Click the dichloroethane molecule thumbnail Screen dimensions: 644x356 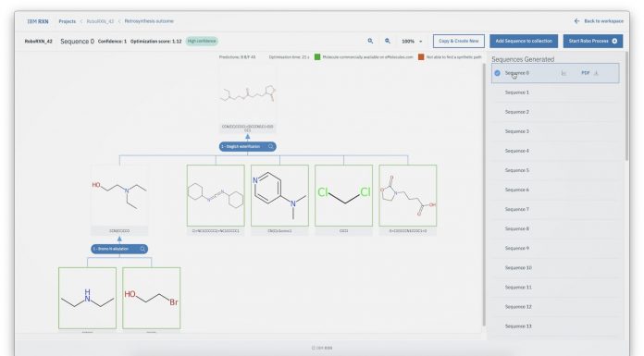[x=344, y=195]
